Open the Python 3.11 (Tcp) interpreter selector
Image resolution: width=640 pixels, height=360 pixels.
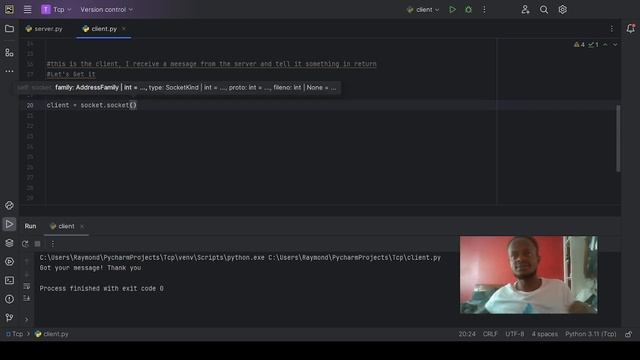tap(591, 334)
